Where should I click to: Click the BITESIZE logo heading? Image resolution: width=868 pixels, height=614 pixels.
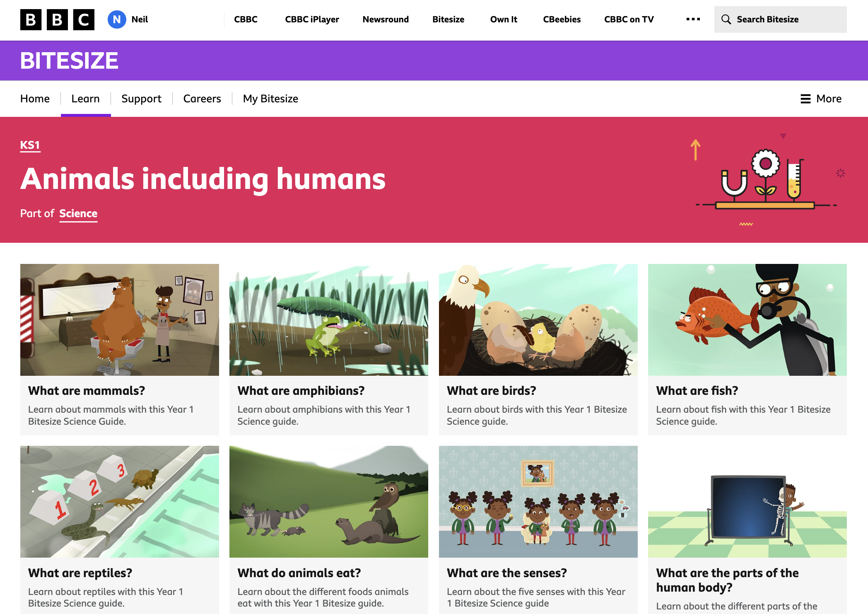(x=69, y=60)
